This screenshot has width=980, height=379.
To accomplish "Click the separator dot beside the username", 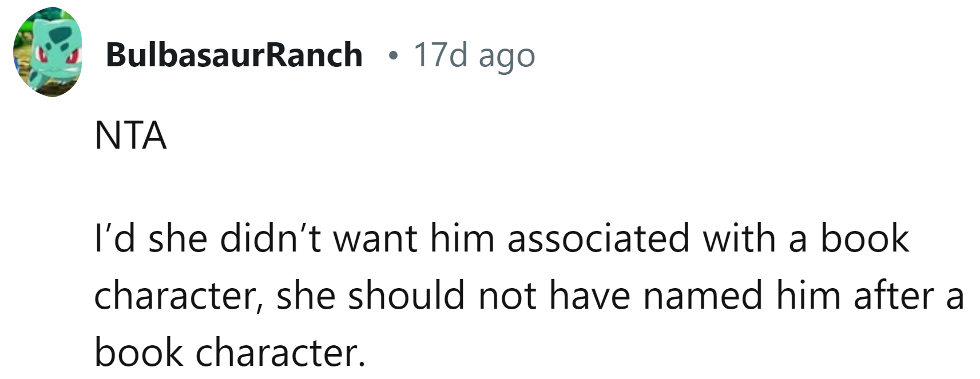I will pyautogui.click(x=394, y=55).
